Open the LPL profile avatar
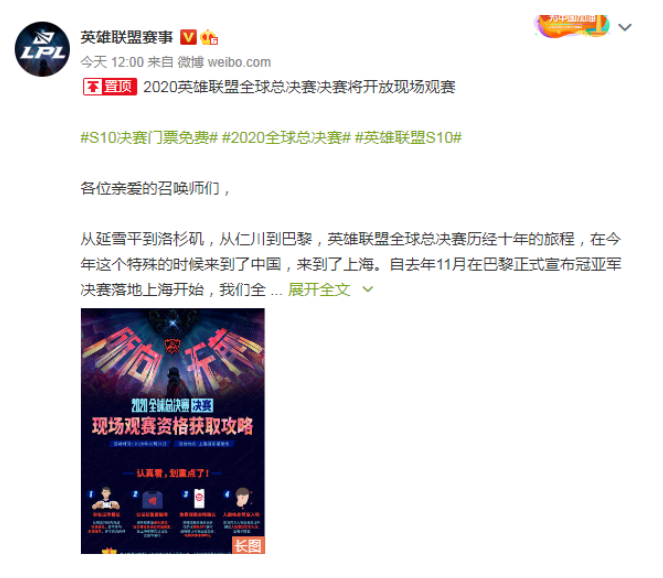The height and width of the screenshot is (578, 663). point(42,49)
